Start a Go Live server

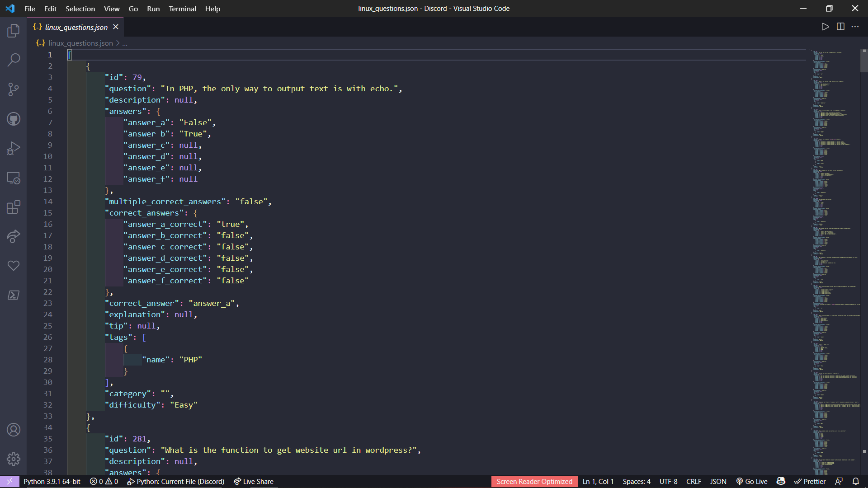(752, 481)
